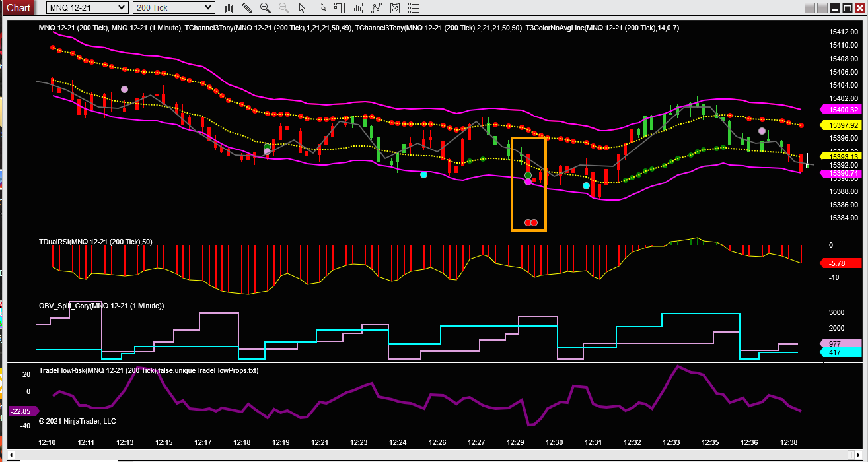Open Data Series via candlestick bars icon
868x462 pixels.
click(229, 8)
